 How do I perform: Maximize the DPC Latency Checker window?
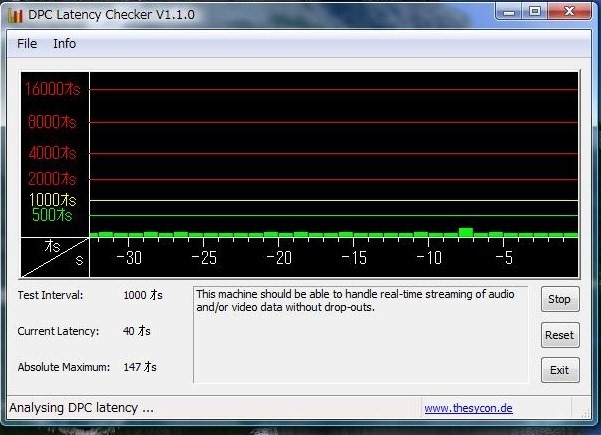535,11
